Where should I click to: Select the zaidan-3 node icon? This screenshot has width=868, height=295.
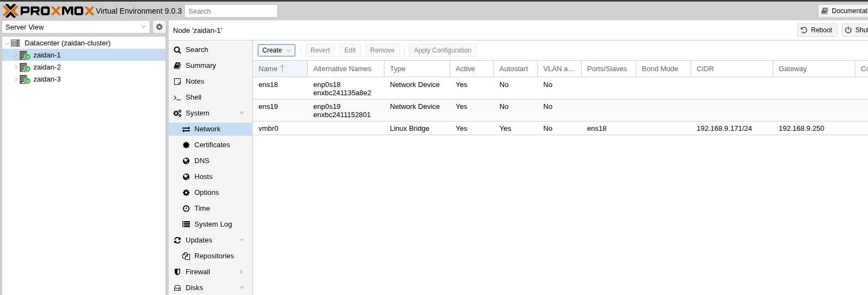coord(25,79)
